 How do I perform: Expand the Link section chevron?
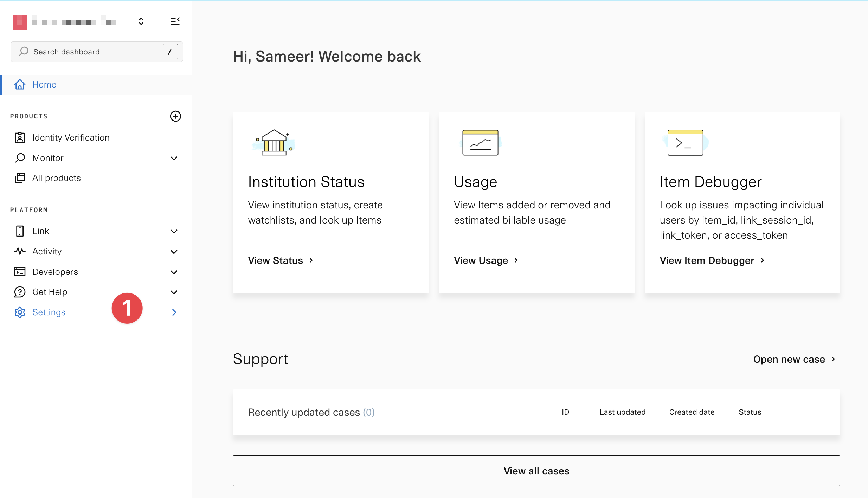point(174,231)
